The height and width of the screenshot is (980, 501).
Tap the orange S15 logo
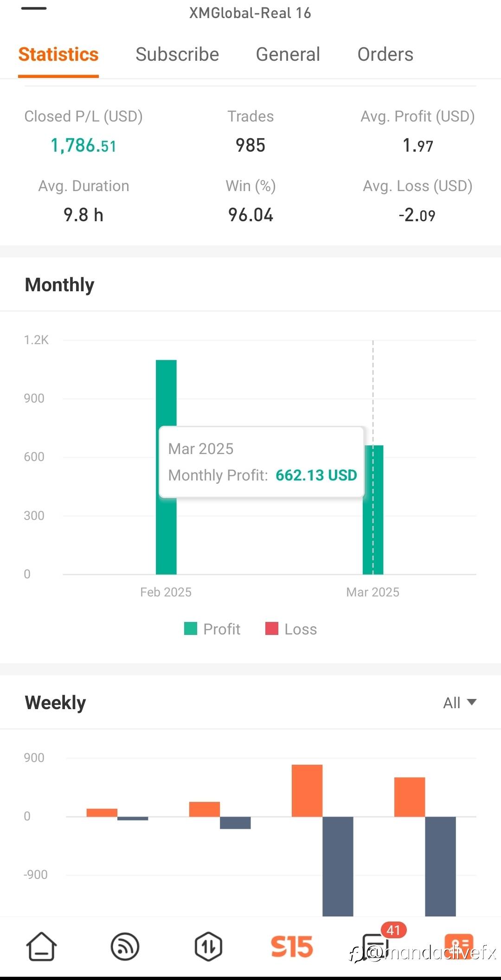click(292, 946)
